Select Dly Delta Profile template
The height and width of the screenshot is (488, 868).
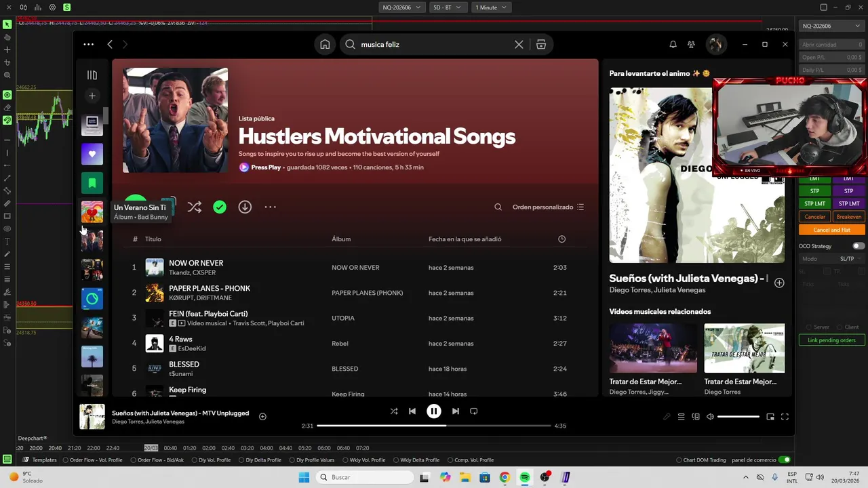tap(259, 460)
